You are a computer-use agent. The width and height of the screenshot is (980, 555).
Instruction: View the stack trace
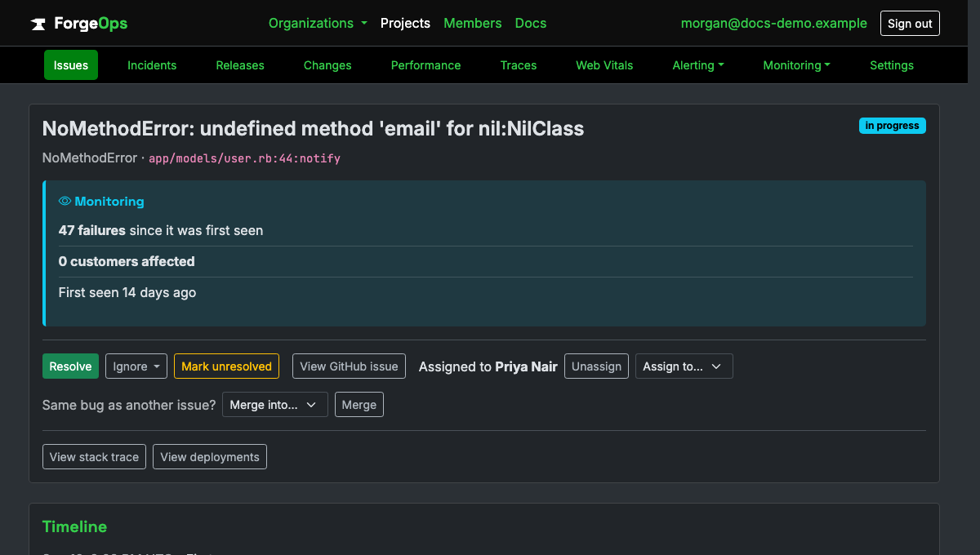(x=94, y=457)
